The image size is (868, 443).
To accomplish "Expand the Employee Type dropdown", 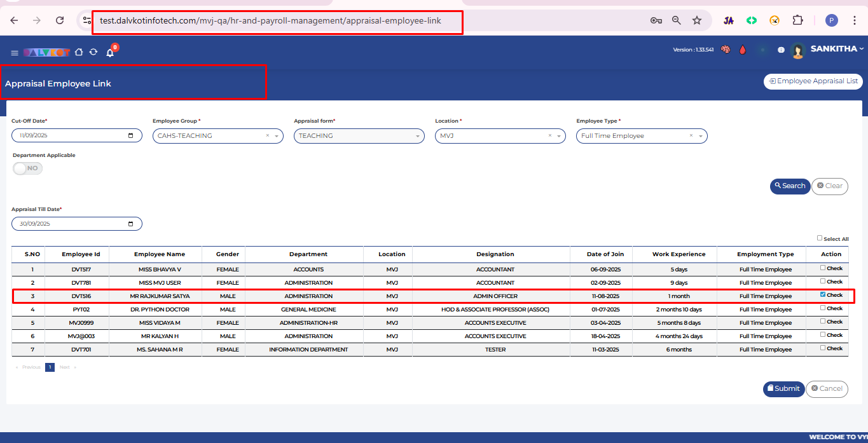I will (700, 136).
